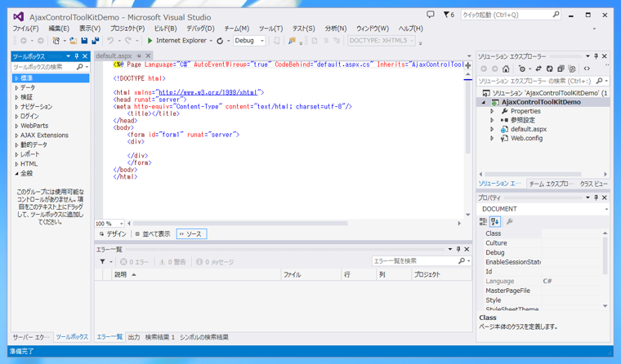Click the split editor icon above scrollbar
The width and height of the screenshot is (621, 364).
click(x=467, y=65)
